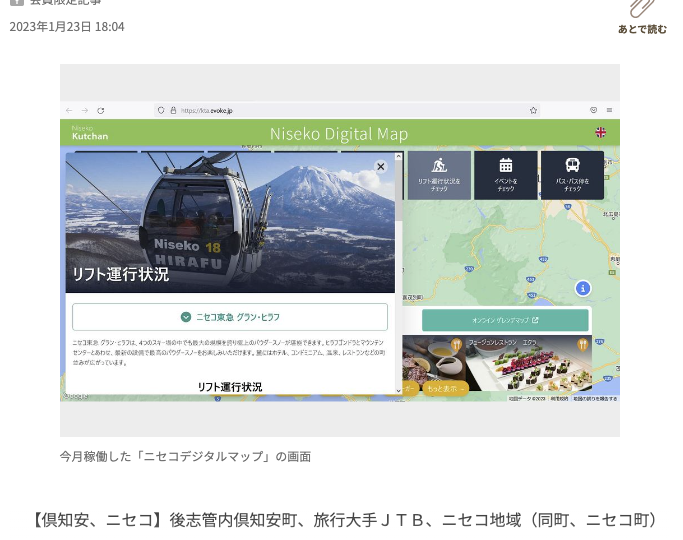Click the soup bowl restaurant thumbnail
This screenshot has height=540, width=683.
(x=434, y=359)
